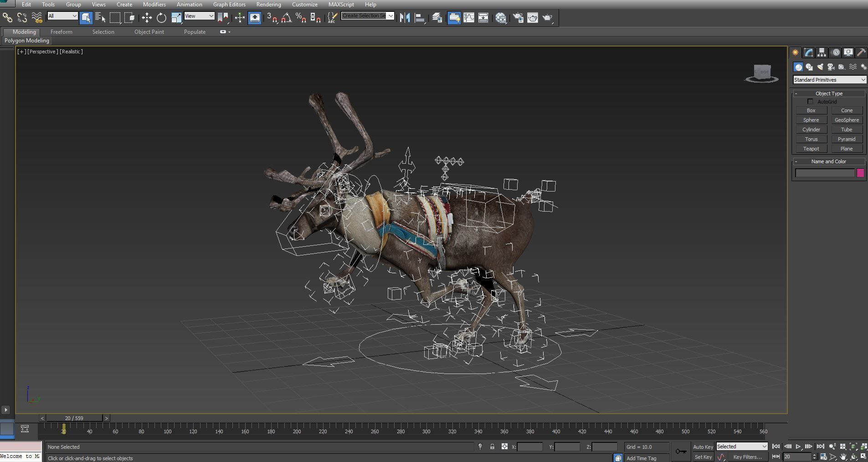
Task: Collapse the Object Type rollout
Action: 829,93
